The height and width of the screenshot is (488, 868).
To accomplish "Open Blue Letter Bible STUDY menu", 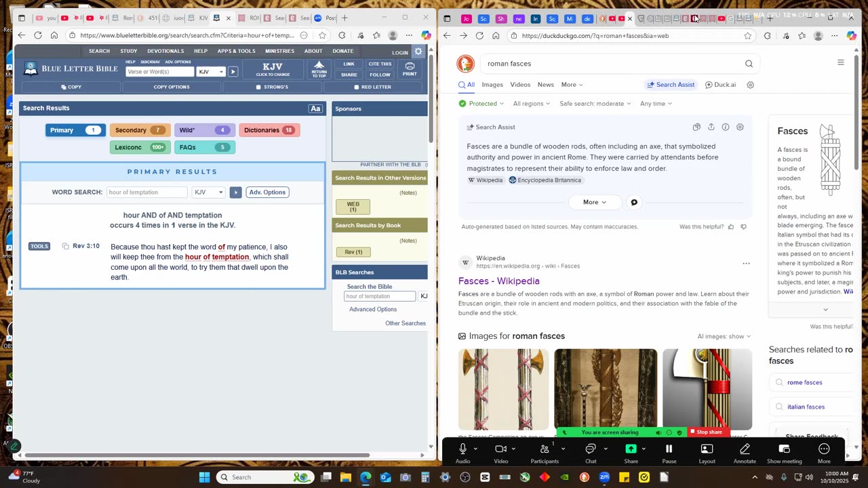I will (x=129, y=52).
